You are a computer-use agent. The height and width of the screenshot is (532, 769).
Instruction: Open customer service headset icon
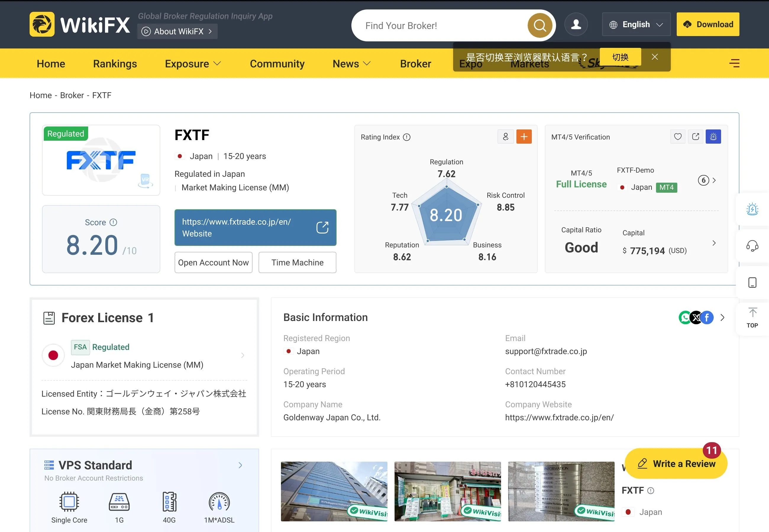(x=752, y=246)
